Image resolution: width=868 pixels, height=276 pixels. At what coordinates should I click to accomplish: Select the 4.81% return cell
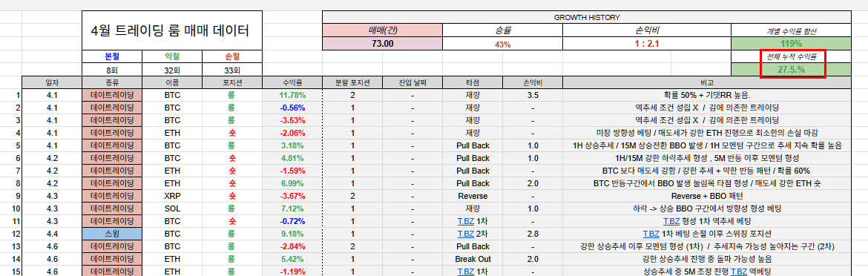pos(292,157)
